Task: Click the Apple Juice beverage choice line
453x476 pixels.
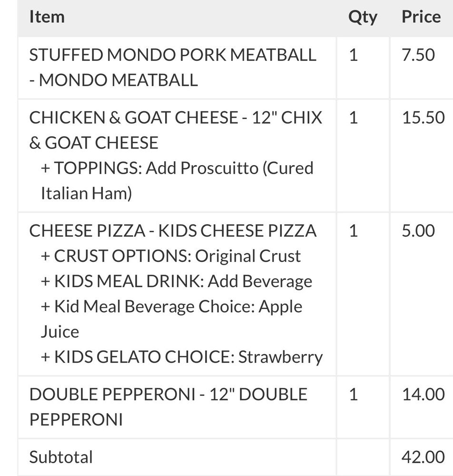Action: [x=171, y=319]
